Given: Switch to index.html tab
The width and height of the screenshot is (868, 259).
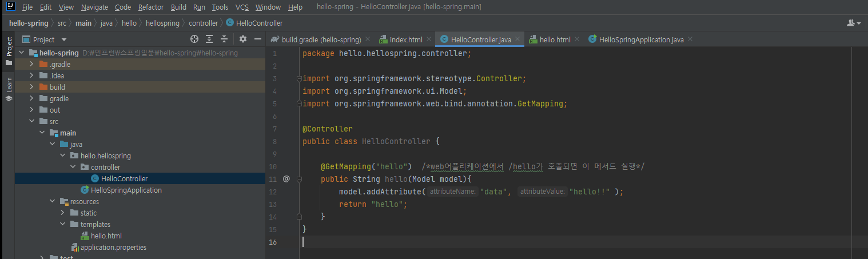Looking at the screenshot, I should pos(405,39).
